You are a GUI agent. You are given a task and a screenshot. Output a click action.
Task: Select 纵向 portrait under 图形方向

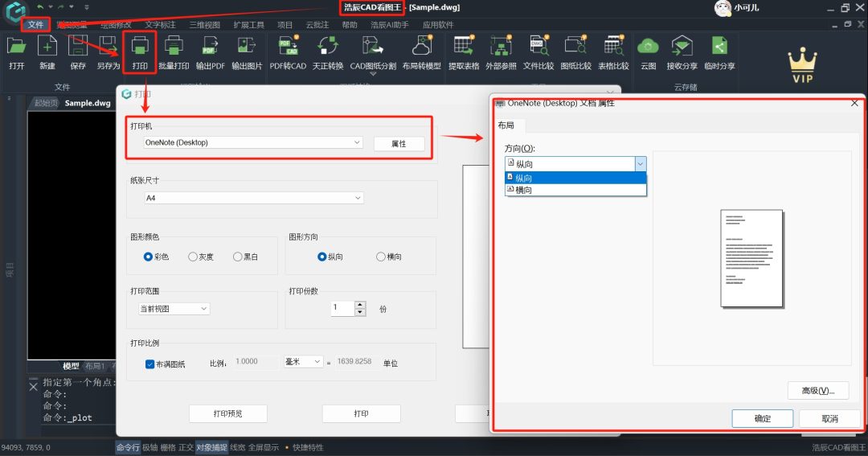(322, 257)
